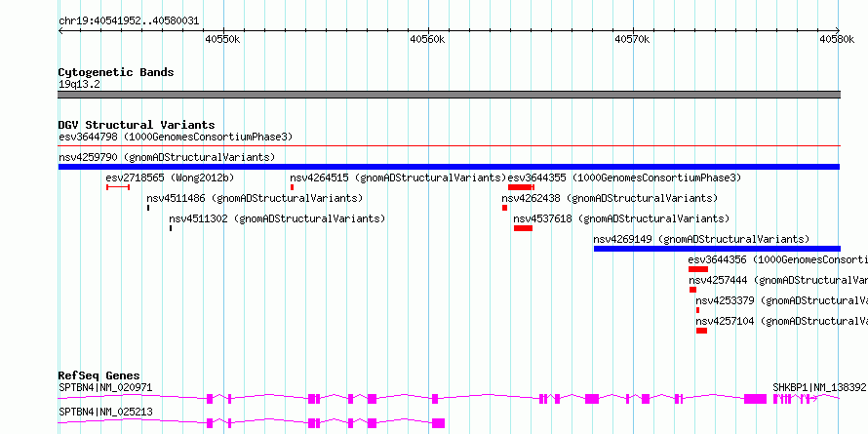This screenshot has width=868, height=434.
Task: Click the nsv4259790 (gnomADStructuralVariants) label
Action: (167, 157)
